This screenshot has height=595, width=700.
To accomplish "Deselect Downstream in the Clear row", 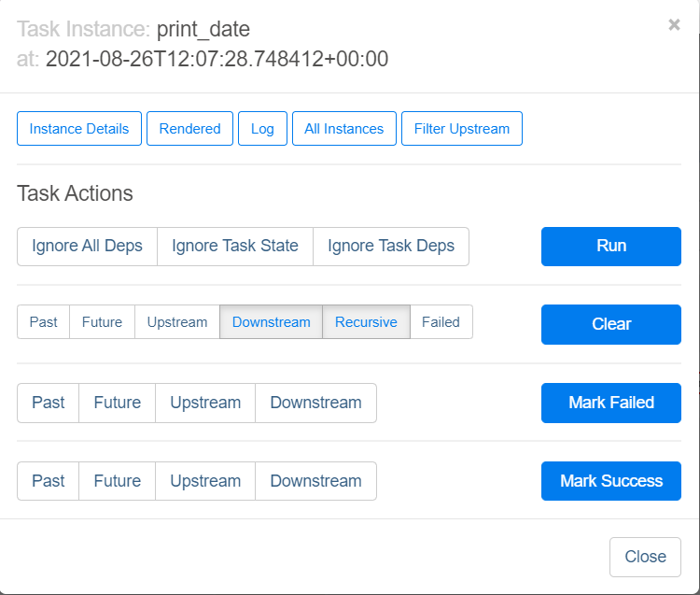I will [x=271, y=321].
